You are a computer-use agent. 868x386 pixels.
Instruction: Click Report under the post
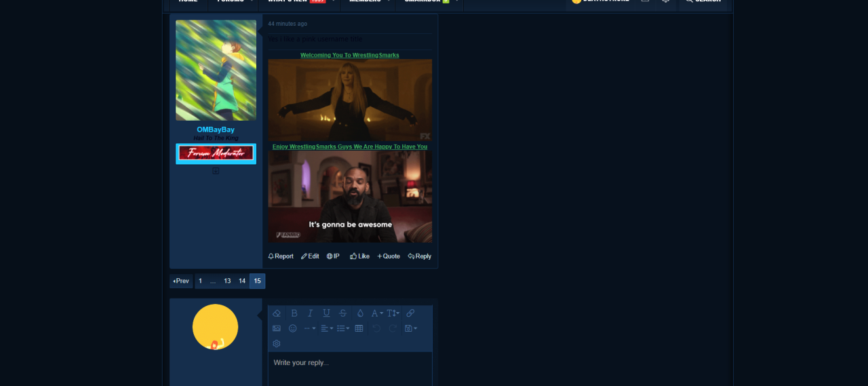pos(281,256)
